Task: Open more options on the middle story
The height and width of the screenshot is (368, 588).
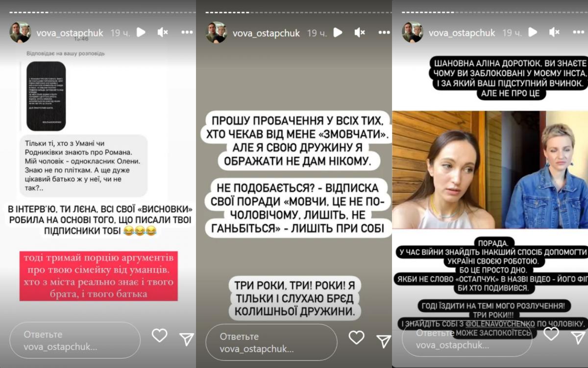Action: point(384,32)
